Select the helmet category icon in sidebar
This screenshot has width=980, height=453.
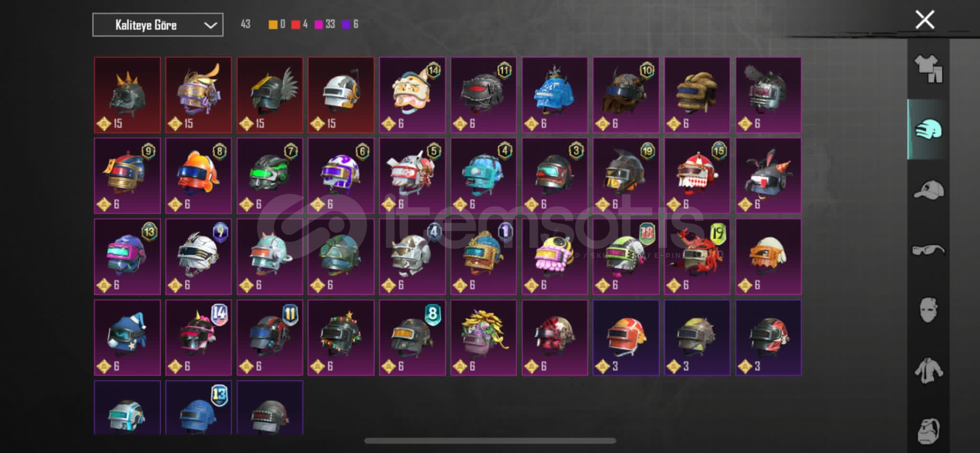pyautogui.click(x=928, y=130)
